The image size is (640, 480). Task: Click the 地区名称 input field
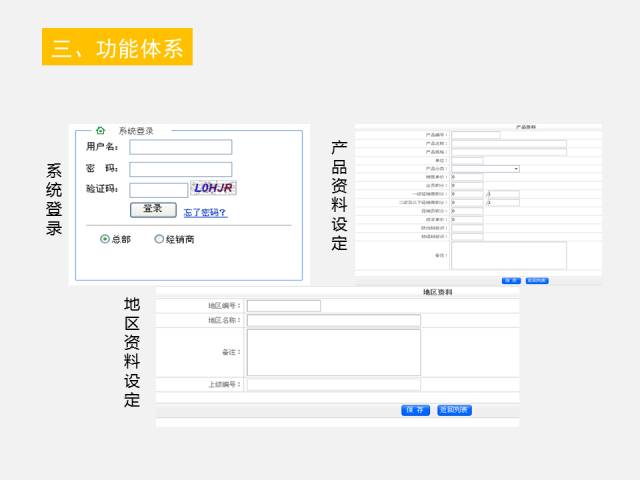[x=333, y=321]
